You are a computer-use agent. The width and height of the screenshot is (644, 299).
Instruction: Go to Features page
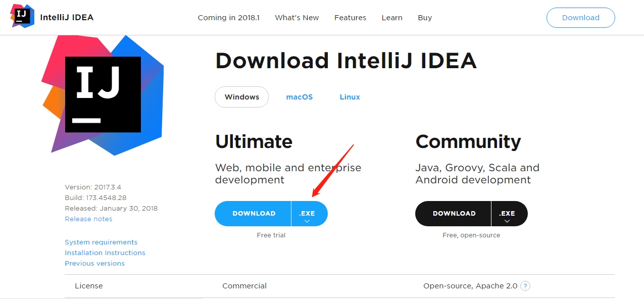pos(350,18)
